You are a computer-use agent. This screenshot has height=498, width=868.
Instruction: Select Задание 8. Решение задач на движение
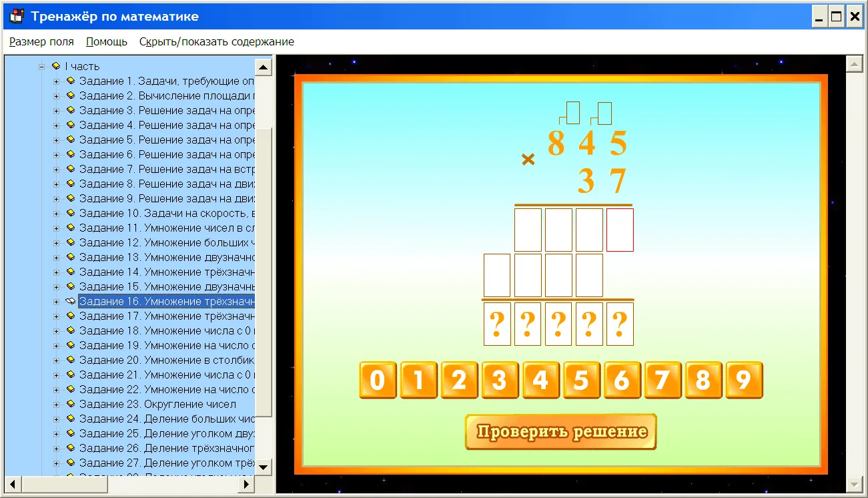tap(167, 184)
